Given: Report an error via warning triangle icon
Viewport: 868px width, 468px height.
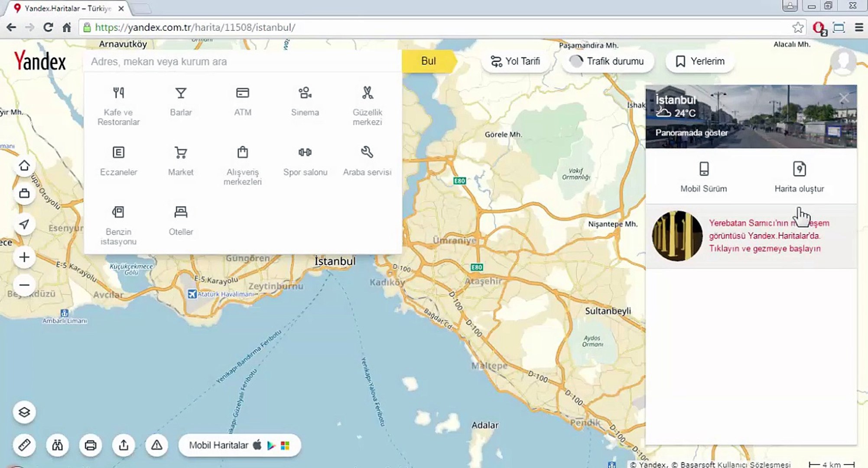Looking at the screenshot, I should pyautogui.click(x=156, y=445).
